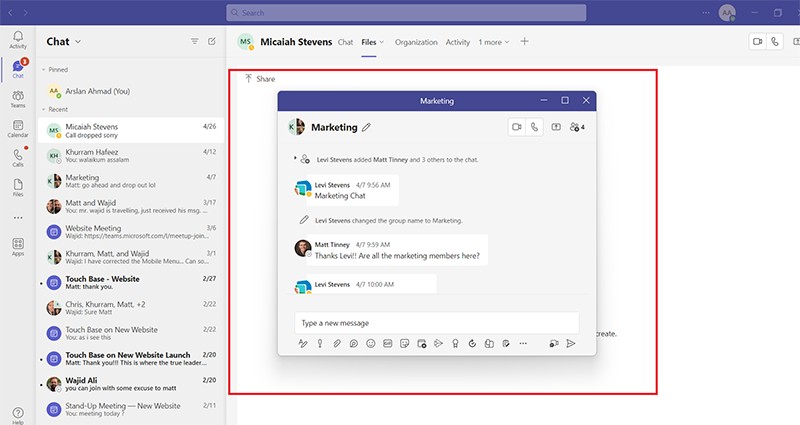Open the AA profile avatar in title bar

coord(727,13)
